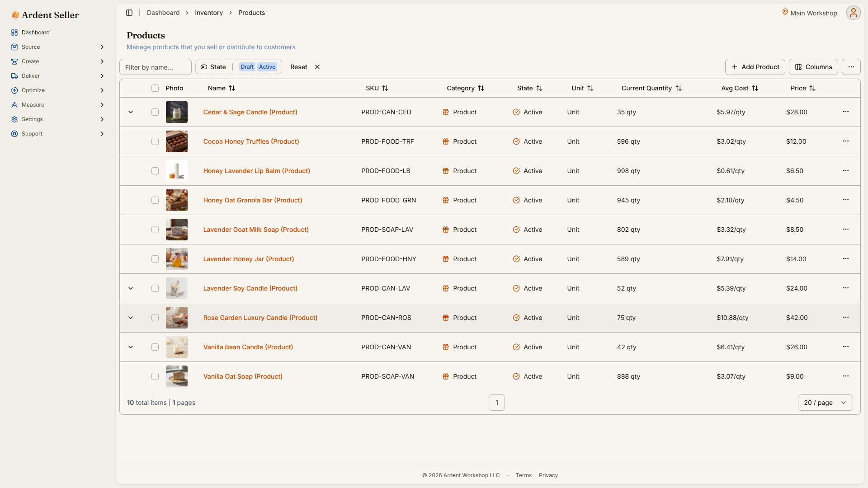Open the Lavender Honey Jar product link

point(249,259)
